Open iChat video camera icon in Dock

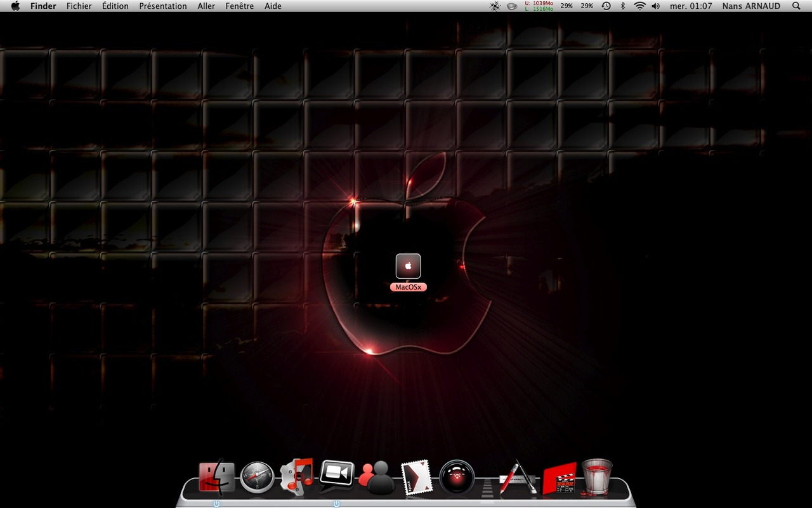pos(336,477)
